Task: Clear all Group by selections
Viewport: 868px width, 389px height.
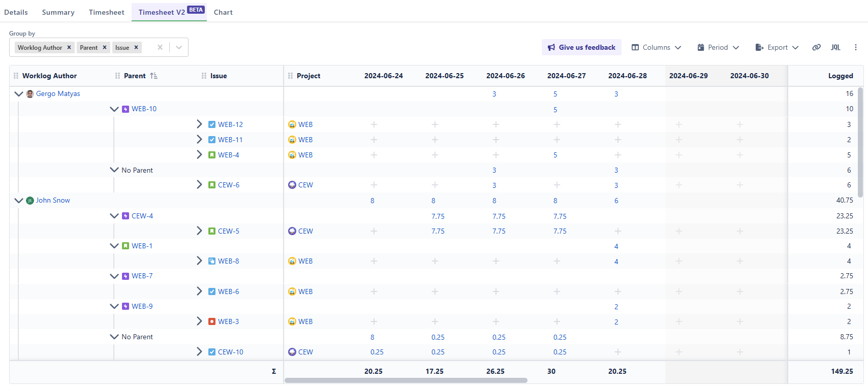Action: pyautogui.click(x=160, y=47)
